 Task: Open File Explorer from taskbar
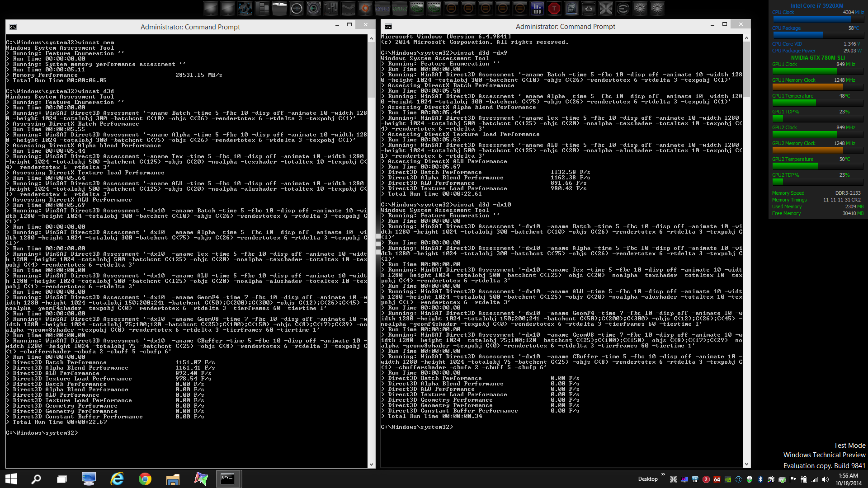pos(173,479)
